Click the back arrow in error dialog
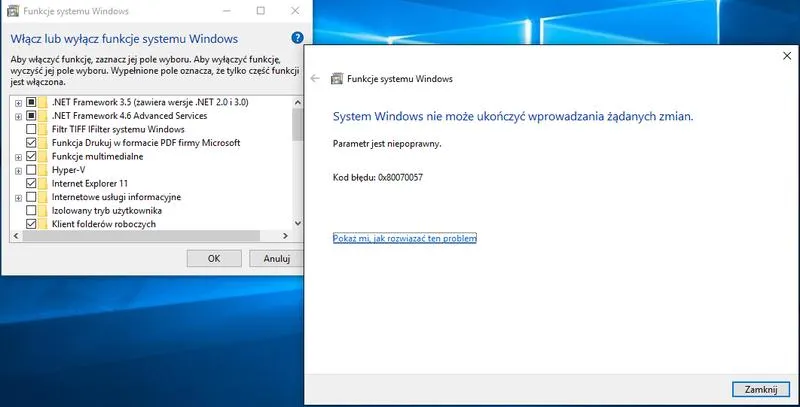The width and height of the screenshot is (800, 407). 315,79
